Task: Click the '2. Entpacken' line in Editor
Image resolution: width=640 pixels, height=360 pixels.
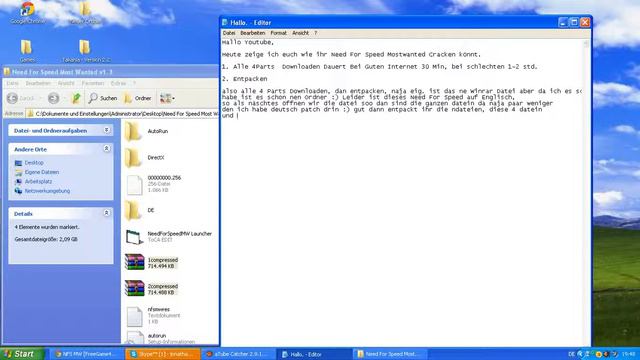Action: pyautogui.click(x=244, y=78)
